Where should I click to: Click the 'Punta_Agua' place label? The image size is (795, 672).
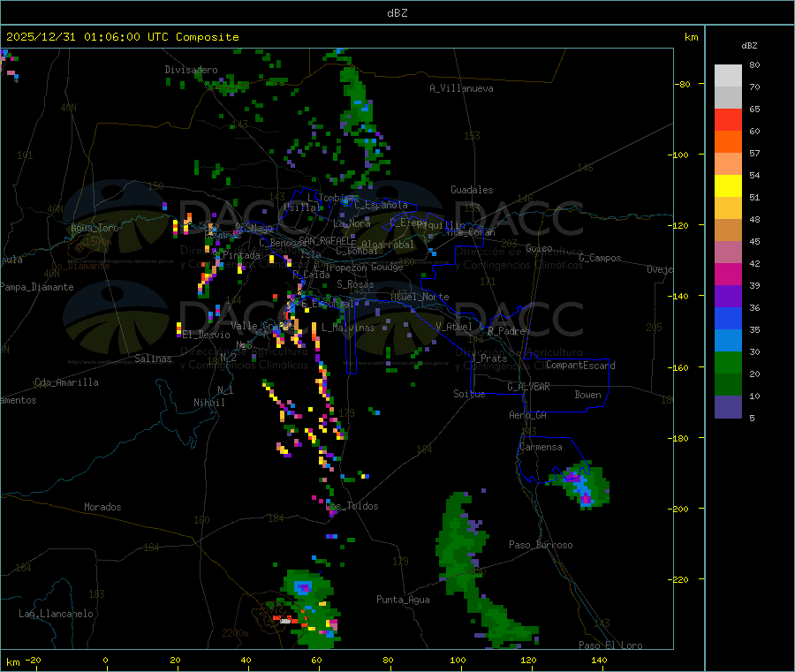click(x=403, y=600)
